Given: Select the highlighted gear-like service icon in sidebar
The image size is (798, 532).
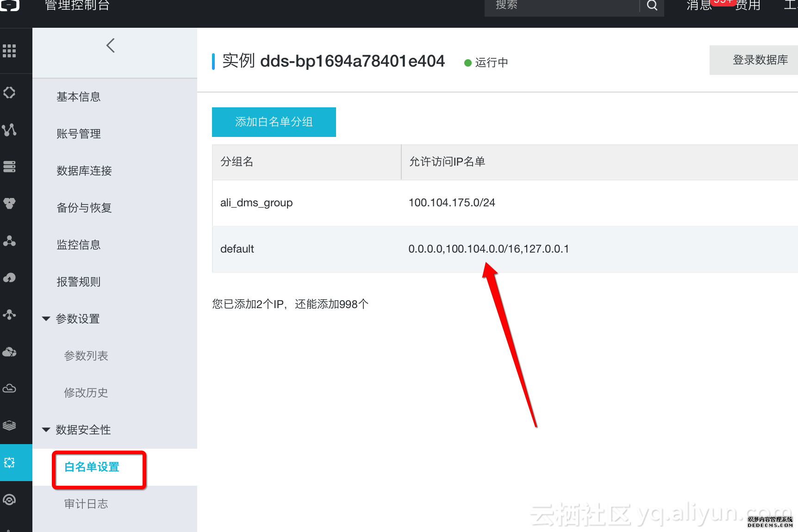Looking at the screenshot, I should pos(9,462).
